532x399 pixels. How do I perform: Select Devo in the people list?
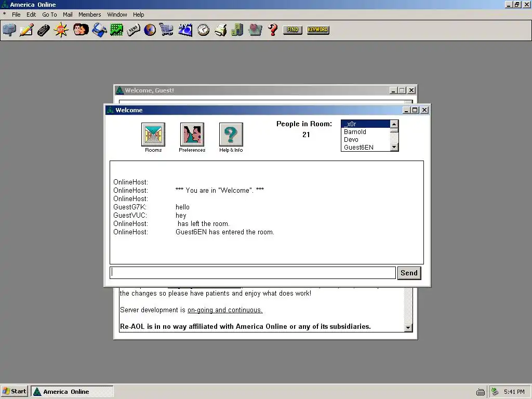(365, 140)
